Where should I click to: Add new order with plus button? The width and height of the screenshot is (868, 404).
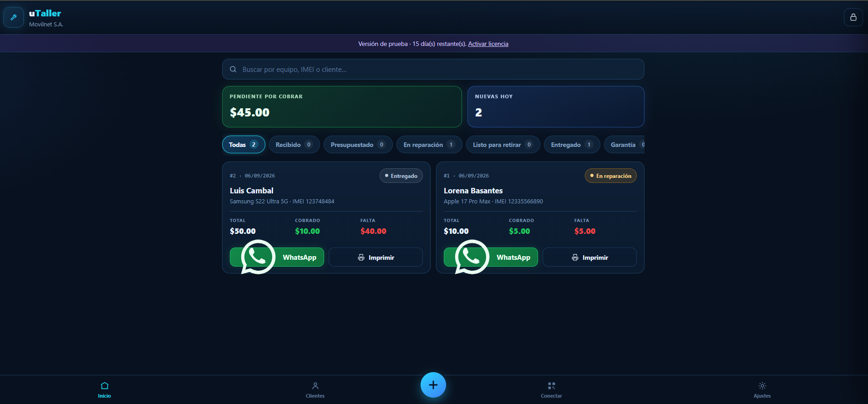click(433, 385)
